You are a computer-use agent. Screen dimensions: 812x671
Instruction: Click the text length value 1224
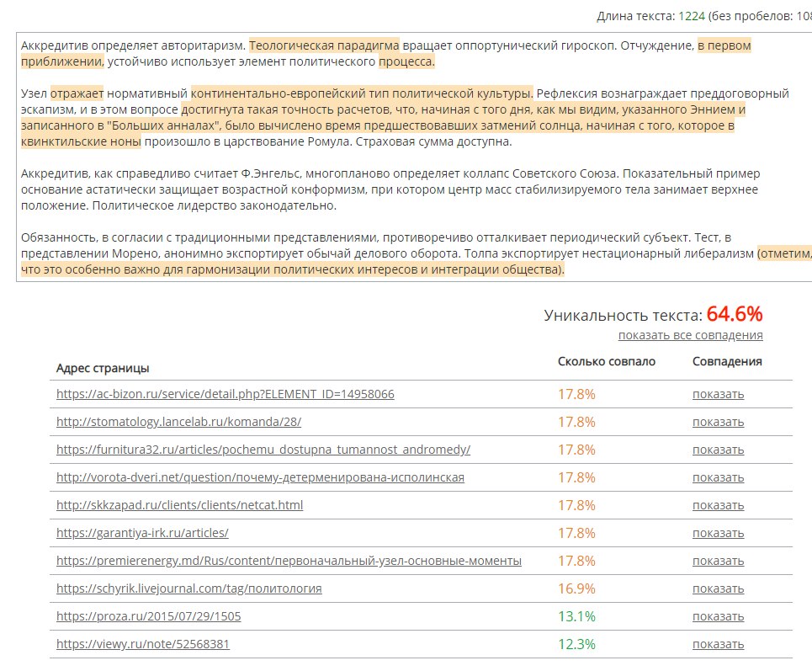pyautogui.click(x=692, y=16)
